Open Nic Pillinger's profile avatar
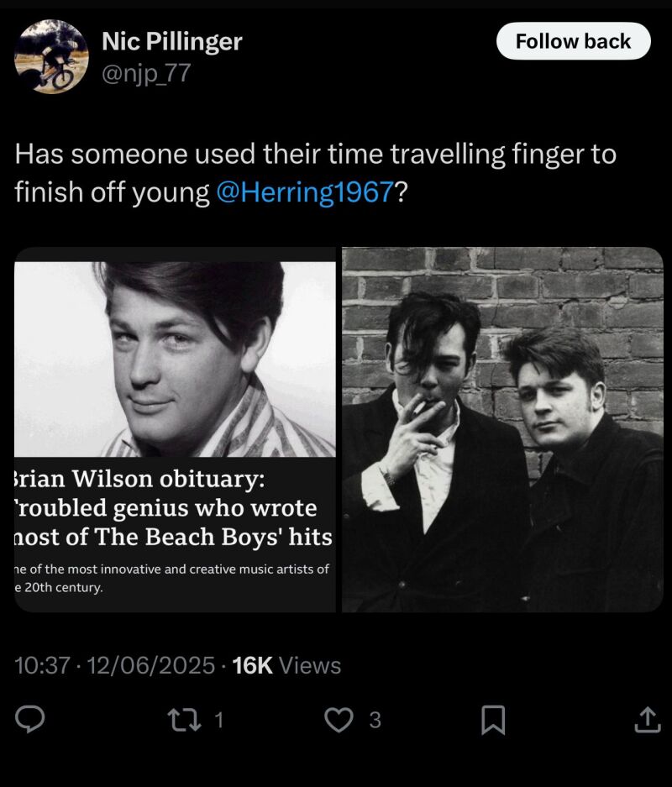Screen dimensions: 672x787 tap(51, 56)
